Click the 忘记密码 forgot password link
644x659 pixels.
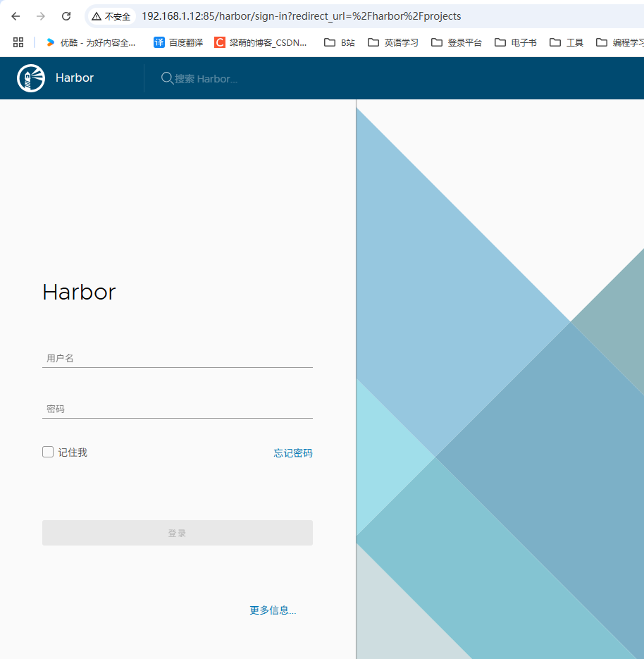293,452
